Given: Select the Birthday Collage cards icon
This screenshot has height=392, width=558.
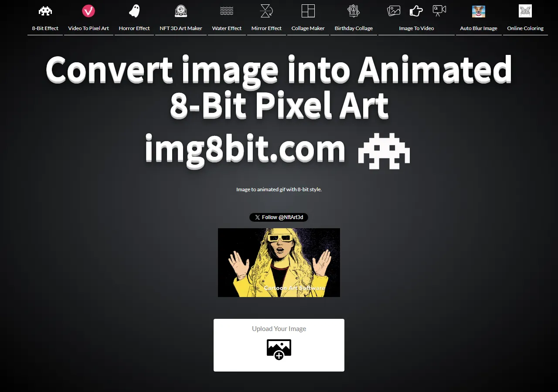Looking at the screenshot, I should tap(354, 11).
